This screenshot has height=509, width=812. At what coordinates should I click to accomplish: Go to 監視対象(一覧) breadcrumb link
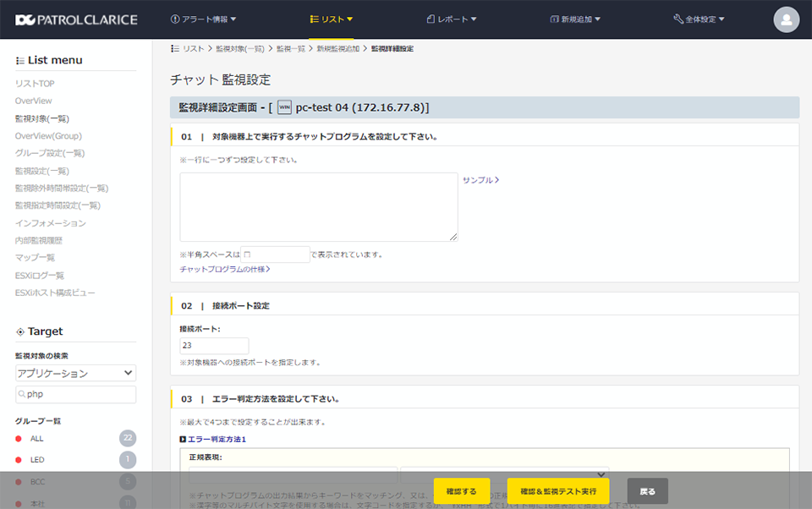click(x=239, y=49)
